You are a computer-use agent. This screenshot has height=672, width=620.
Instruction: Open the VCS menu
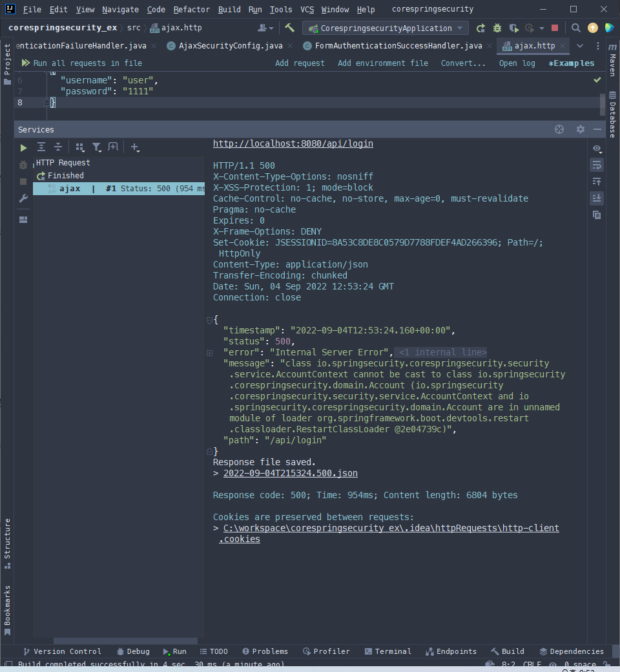point(307,9)
